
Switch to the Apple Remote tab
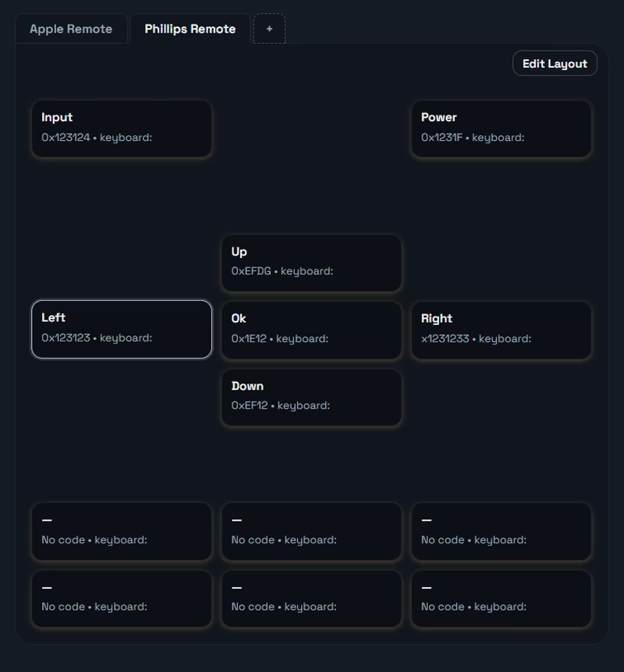click(x=71, y=29)
